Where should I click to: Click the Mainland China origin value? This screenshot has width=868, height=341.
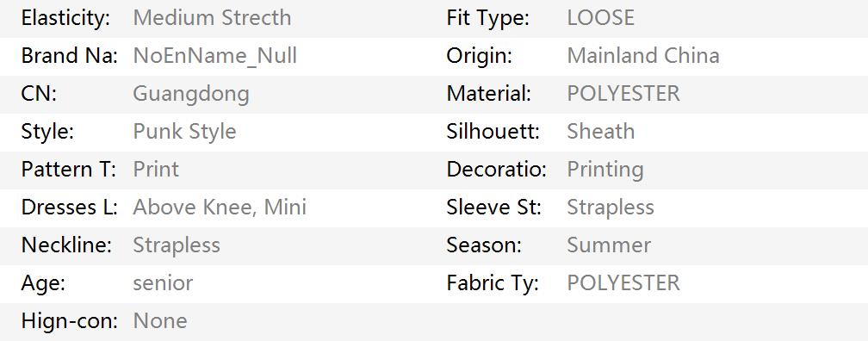(643, 55)
